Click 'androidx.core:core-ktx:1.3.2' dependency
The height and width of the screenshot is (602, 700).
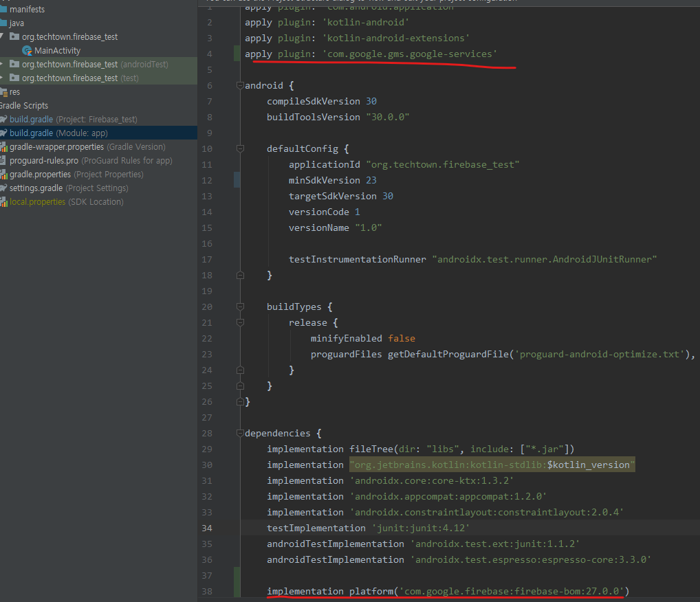pos(432,480)
